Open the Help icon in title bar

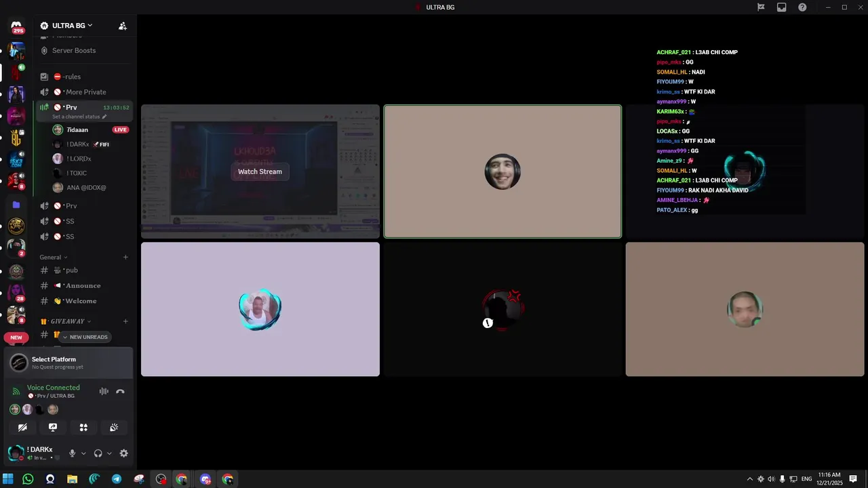click(x=802, y=7)
